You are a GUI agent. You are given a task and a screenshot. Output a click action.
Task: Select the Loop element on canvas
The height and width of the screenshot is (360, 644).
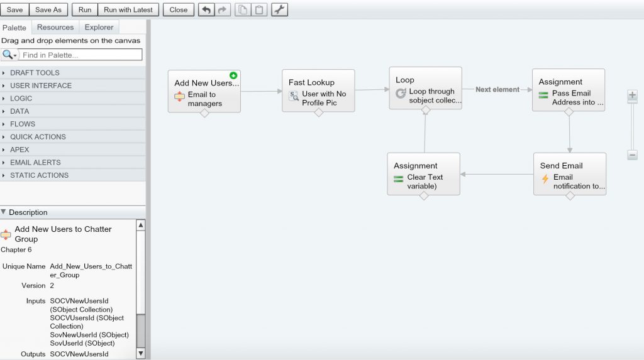(x=425, y=88)
